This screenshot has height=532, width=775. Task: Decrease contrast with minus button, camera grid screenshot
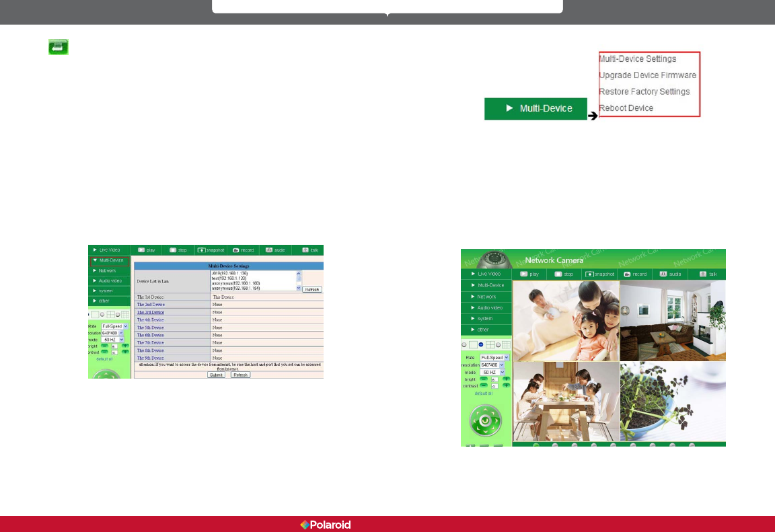click(x=484, y=385)
